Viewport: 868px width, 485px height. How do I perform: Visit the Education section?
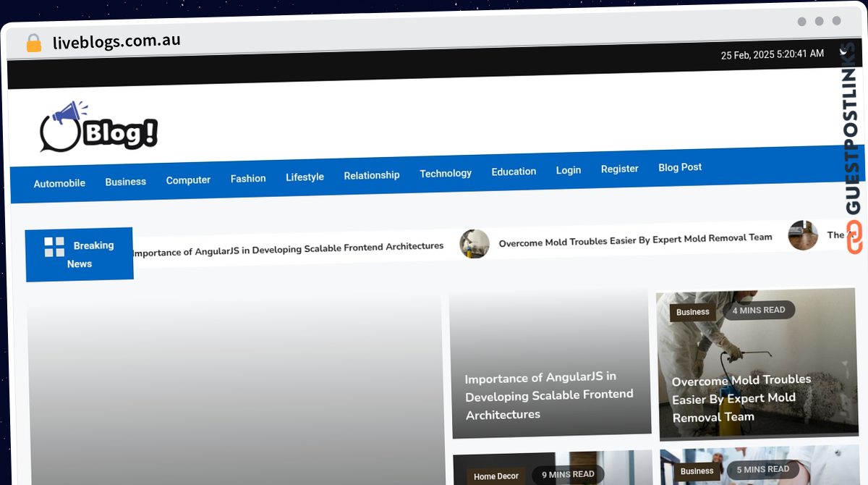point(514,172)
